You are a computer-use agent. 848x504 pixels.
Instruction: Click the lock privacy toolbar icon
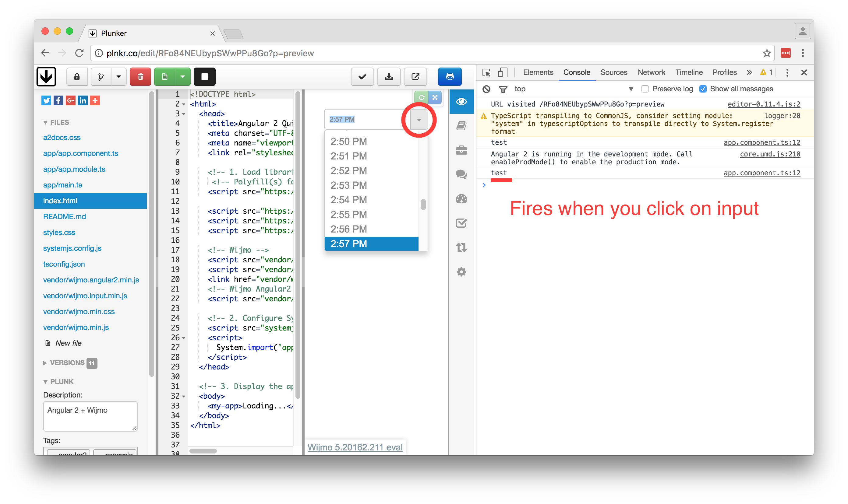click(x=77, y=77)
